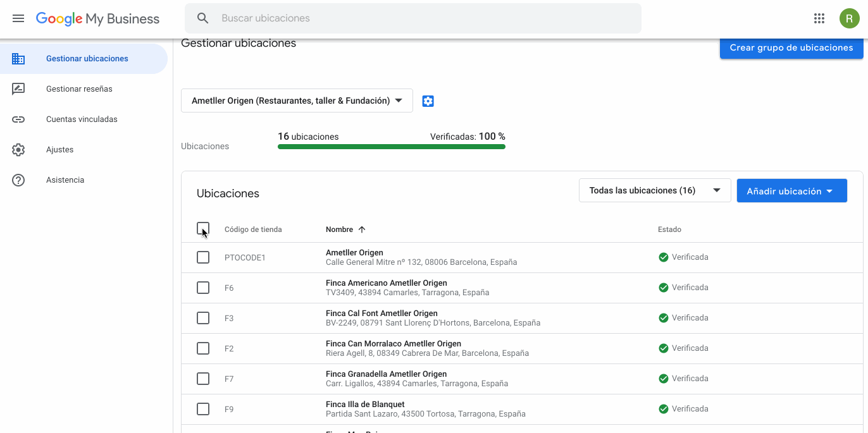This screenshot has width=868, height=433.
Task: Check the F3 row checkbox
Action: tap(203, 318)
